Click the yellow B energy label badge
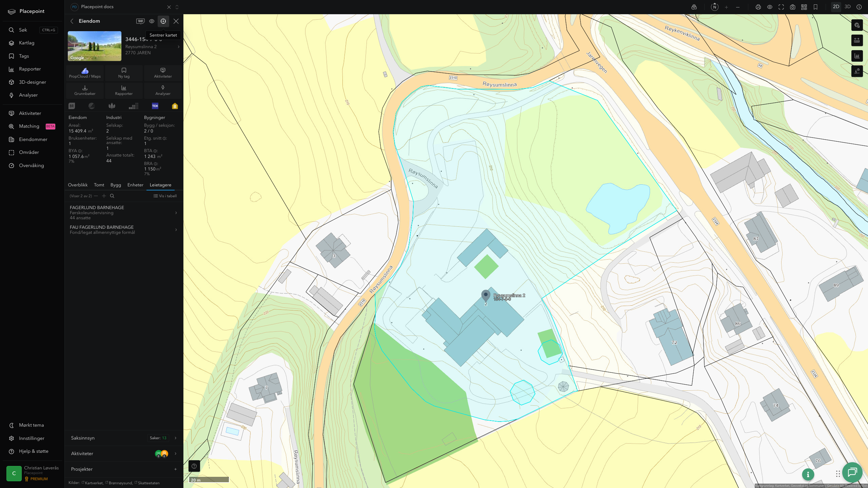The height and width of the screenshot is (488, 868). point(175,106)
